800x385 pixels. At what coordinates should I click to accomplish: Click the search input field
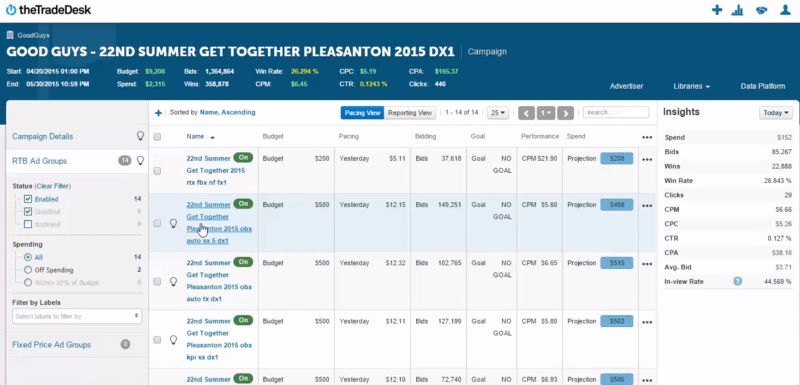pos(616,112)
